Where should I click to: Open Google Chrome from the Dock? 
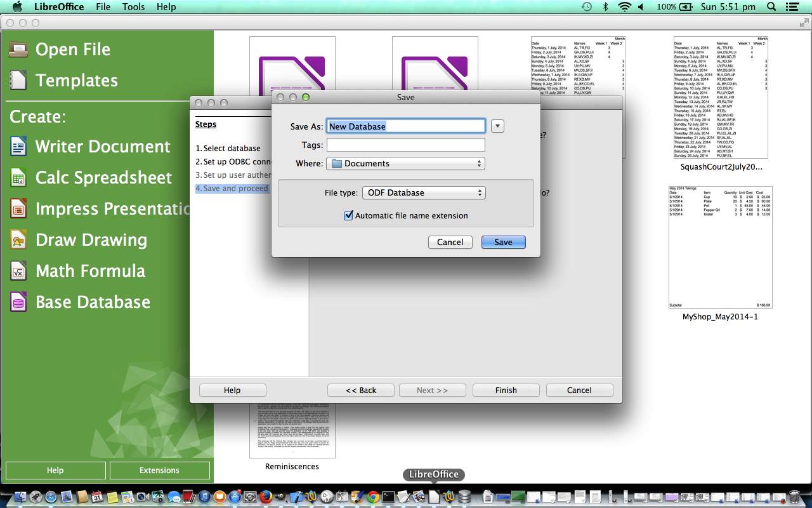[x=373, y=497]
